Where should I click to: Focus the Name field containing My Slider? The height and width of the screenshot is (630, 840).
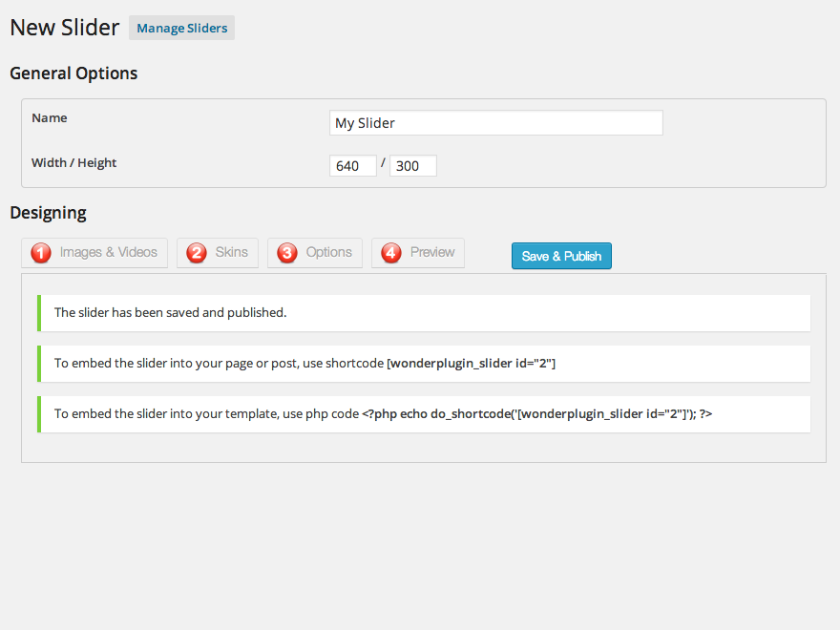point(495,123)
